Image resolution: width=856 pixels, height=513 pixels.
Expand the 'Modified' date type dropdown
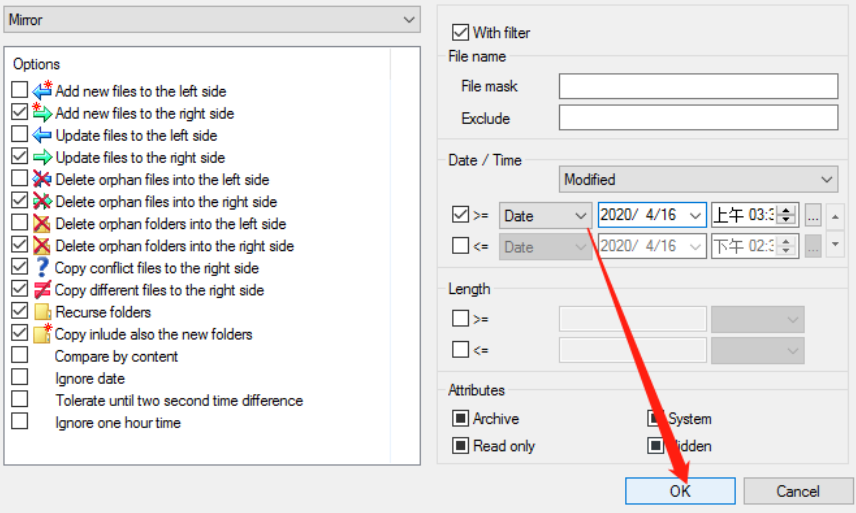[x=698, y=180]
